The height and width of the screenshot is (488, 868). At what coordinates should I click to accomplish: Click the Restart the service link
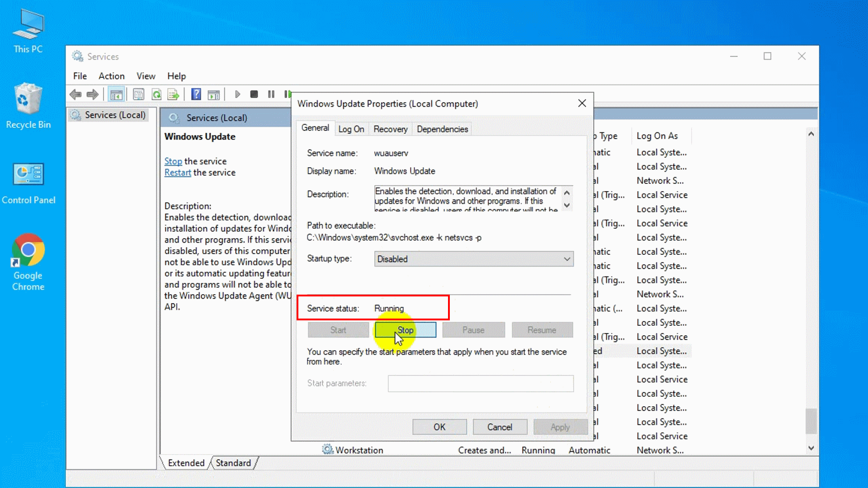tap(177, 172)
